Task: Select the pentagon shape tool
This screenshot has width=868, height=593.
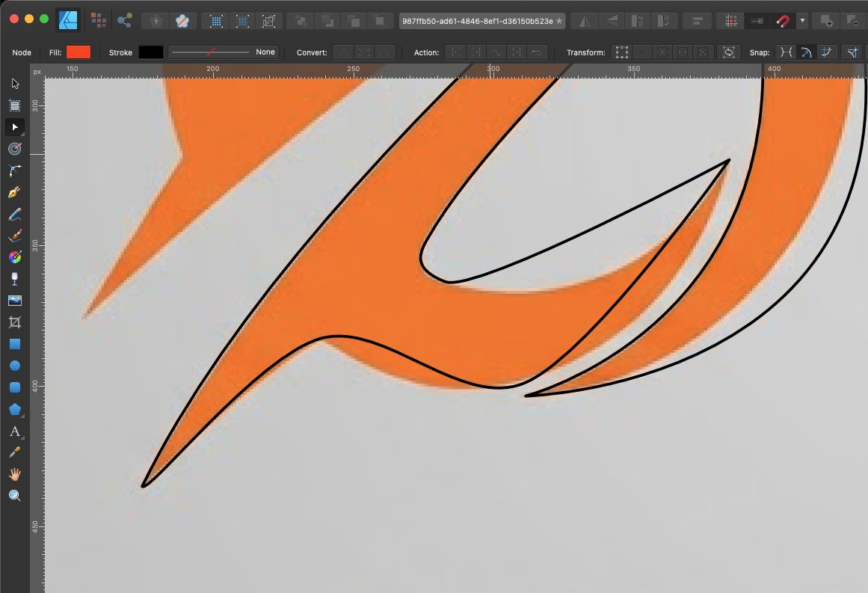Action: (x=15, y=409)
